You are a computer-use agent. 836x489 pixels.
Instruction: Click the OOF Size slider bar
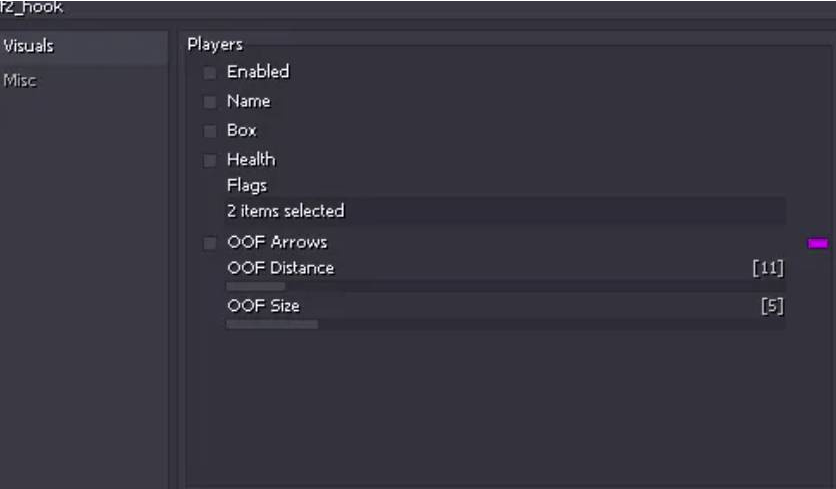[x=505, y=324]
